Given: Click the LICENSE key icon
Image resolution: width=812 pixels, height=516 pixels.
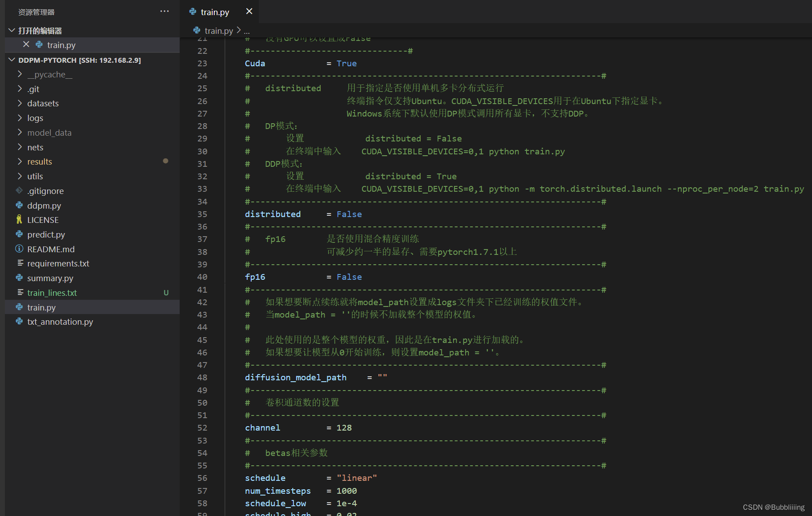Looking at the screenshot, I should point(19,220).
